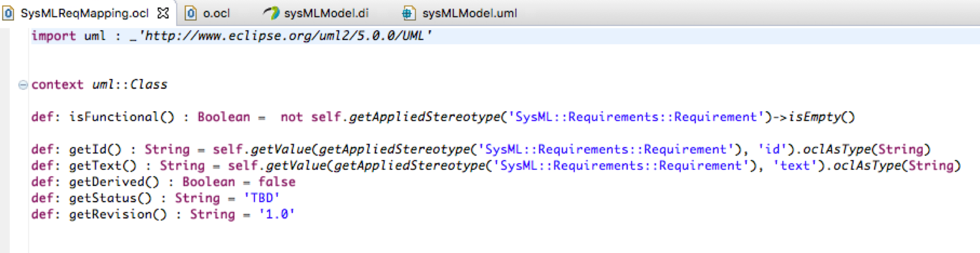980x253 pixels.
Task: Click the sysMLModel.uml file icon
Action: [x=408, y=13]
